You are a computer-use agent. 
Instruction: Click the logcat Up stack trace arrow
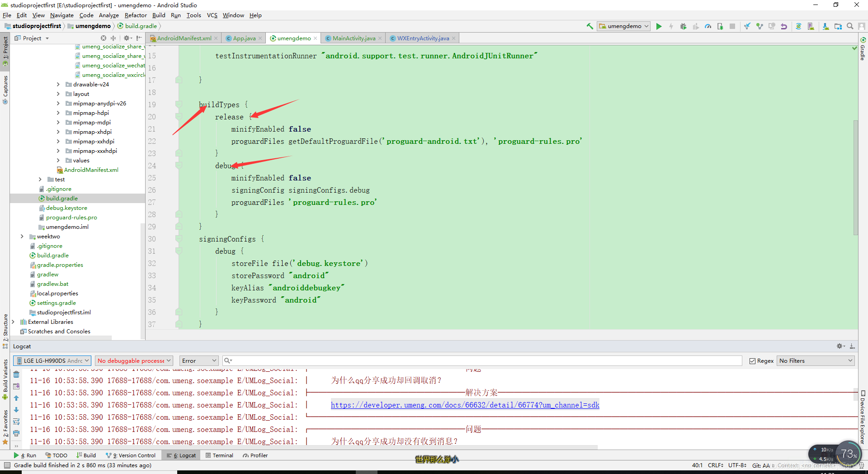(x=16, y=398)
